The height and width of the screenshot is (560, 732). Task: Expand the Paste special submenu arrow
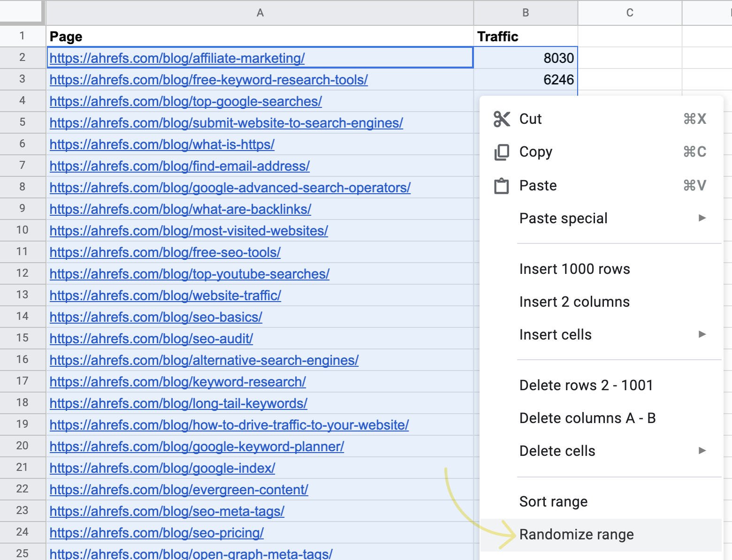click(702, 218)
